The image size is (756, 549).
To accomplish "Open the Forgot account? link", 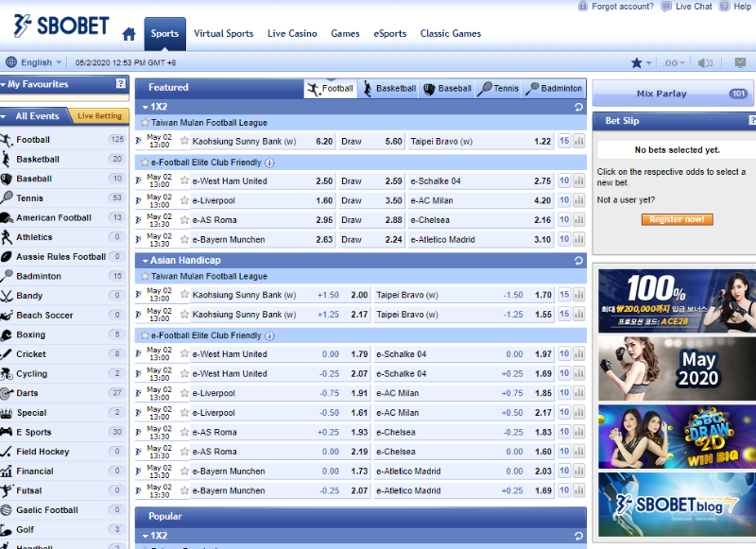I will point(615,7).
